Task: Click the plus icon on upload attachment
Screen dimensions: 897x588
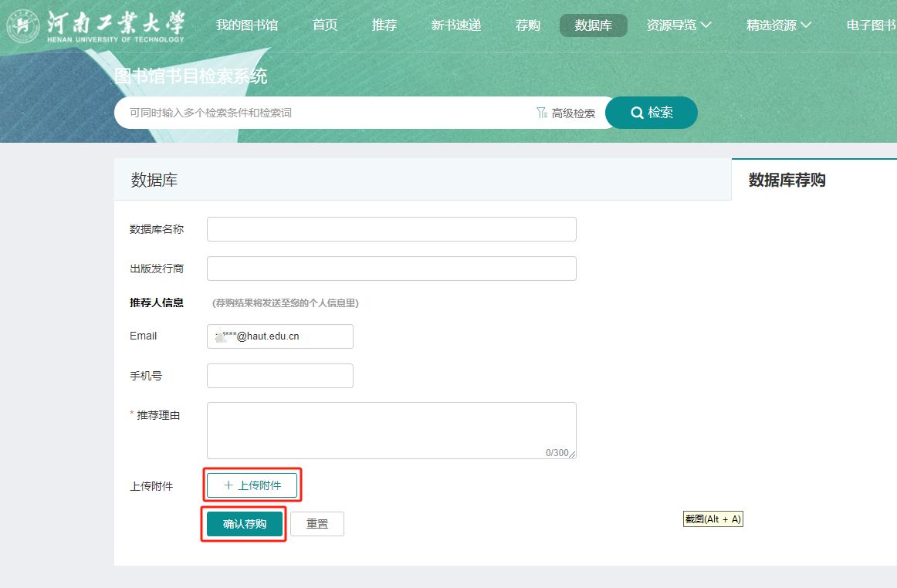Action: (x=228, y=485)
